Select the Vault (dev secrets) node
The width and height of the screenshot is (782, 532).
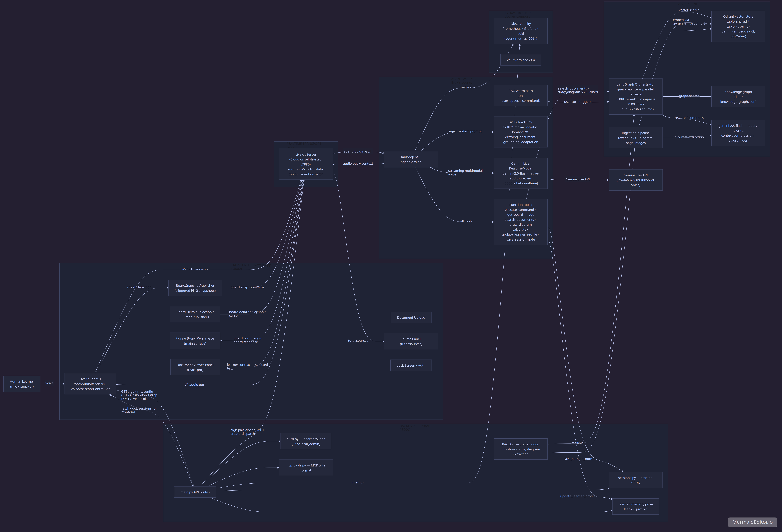[521, 60]
